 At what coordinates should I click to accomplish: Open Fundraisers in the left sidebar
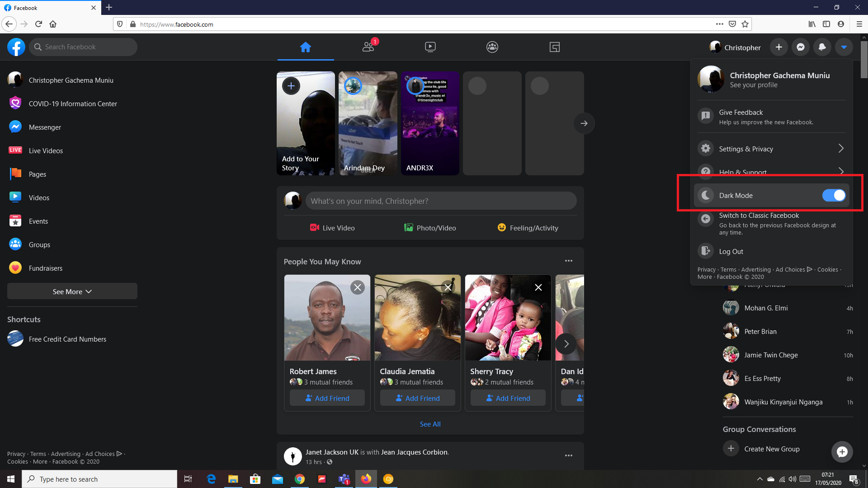point(72,268)
